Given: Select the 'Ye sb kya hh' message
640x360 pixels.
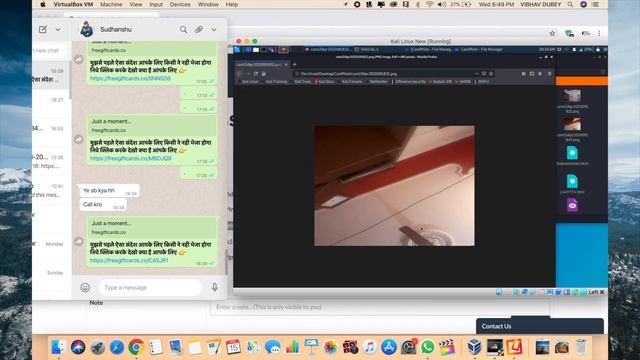Looking at the screenshot, I should pyautogui.click(x=109, y=191).
